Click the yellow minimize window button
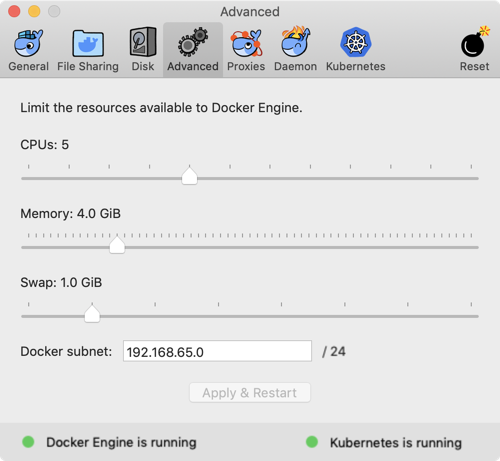Viewport: 500px width, 461px height. pos(34,11)
